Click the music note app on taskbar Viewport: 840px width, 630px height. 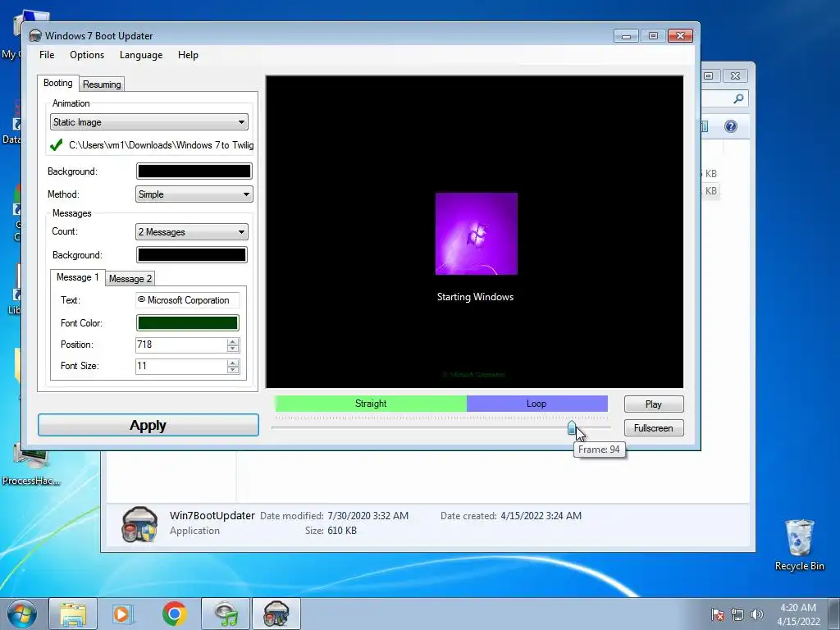(226, 614)
